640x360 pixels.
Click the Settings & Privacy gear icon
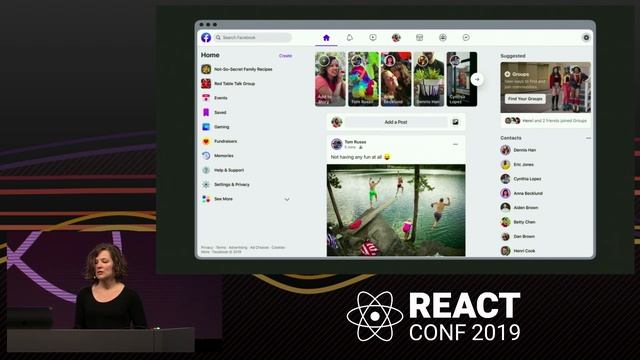click(206, 184)
